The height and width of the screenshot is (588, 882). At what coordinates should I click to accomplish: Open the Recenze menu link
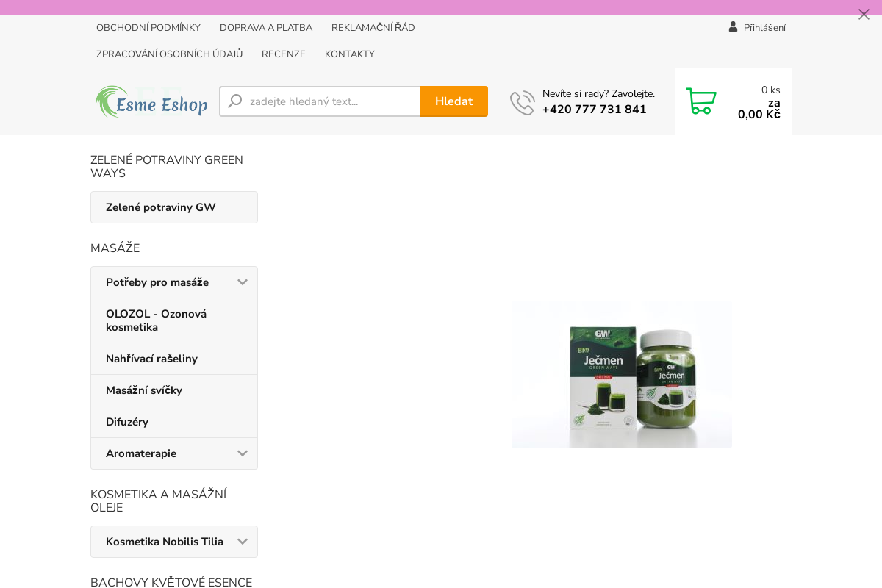point(284,54)
